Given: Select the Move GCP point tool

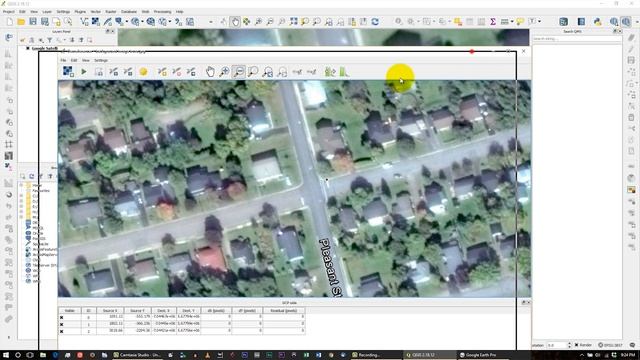Looking at the screenshot, I should click(191, 72).
